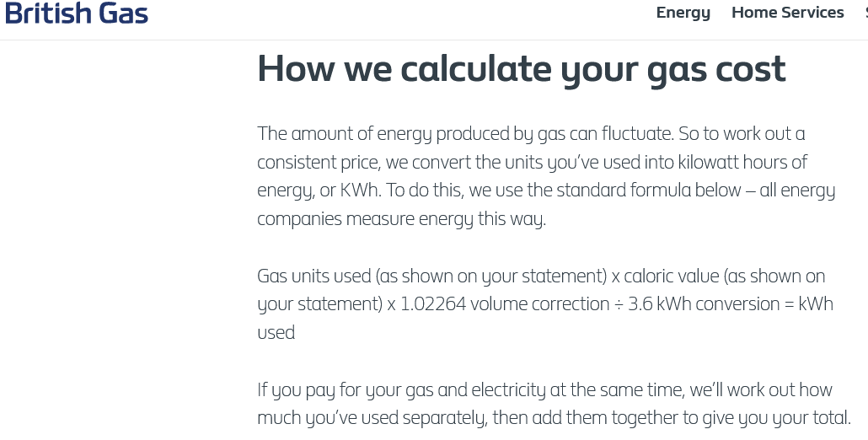The width and height of the screenshot is (868, 440).
Task: Open the Energy menu
Action: (683, 13)
